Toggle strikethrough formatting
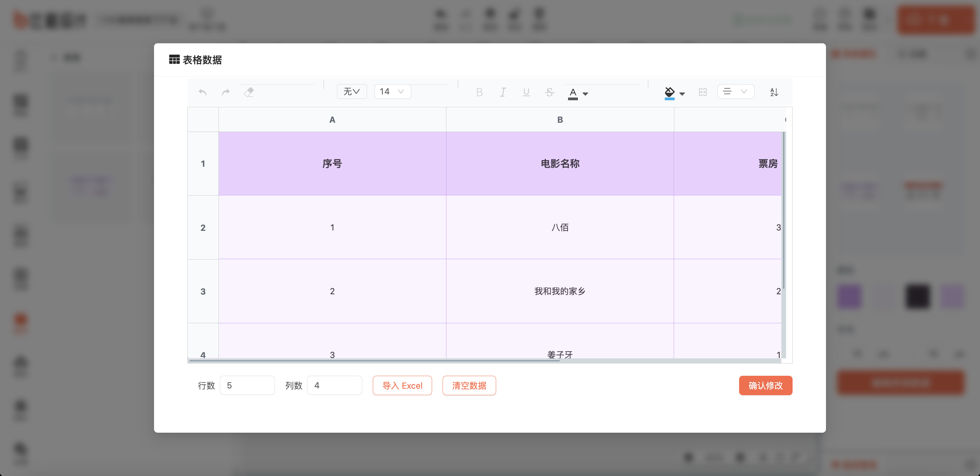Screen dimensions: 980x476 click(x=549, y=92)
